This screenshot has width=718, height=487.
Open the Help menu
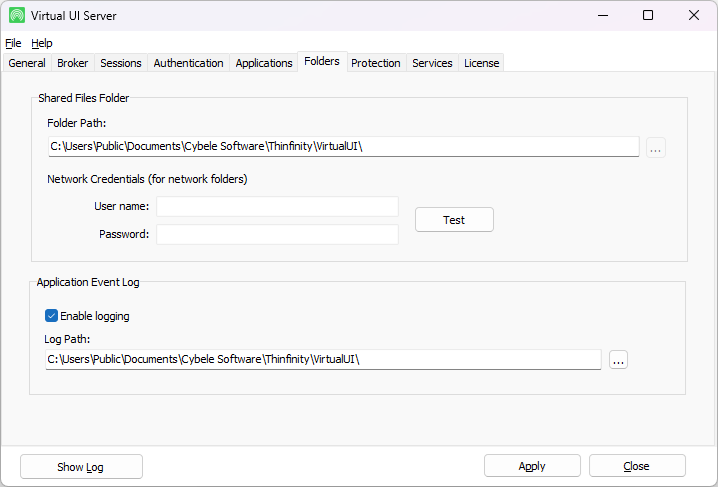tap(41, 43)
